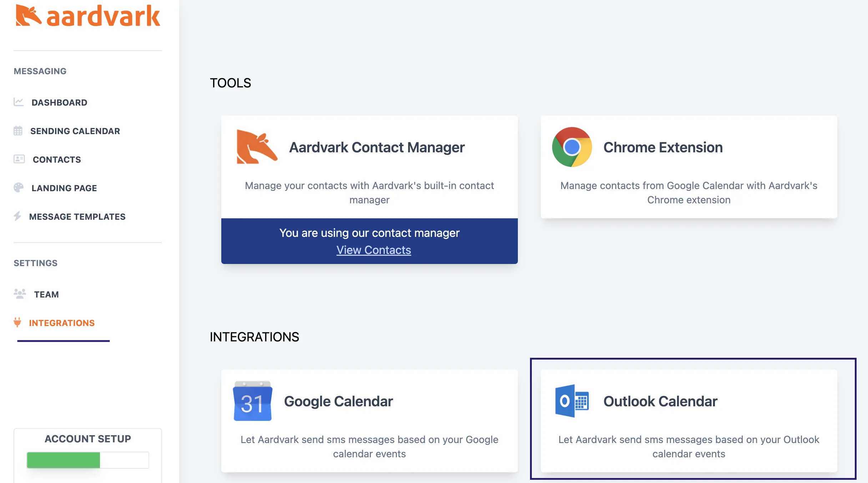The width and height of the screenshot is (868, 483).
Task: Select the Dashboard chart icon
Action: pos(18,102)
